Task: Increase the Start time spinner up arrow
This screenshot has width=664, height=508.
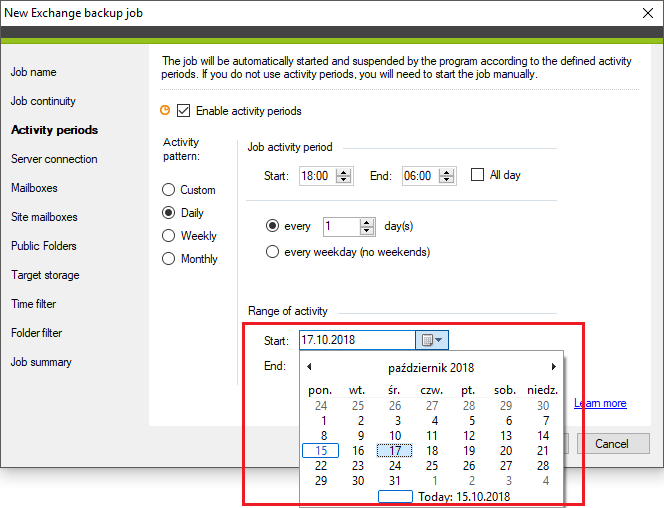Action: pyautogui.click(x=344, y=172)
